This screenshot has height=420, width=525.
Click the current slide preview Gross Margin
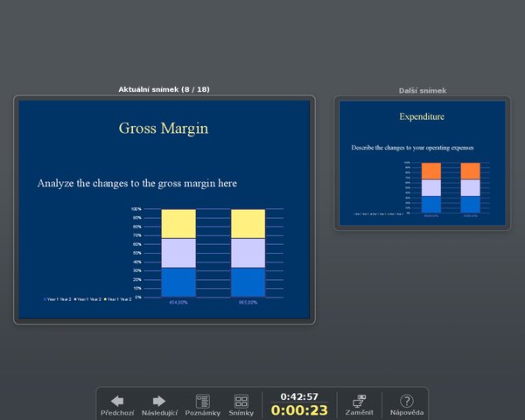click(164, 209)
